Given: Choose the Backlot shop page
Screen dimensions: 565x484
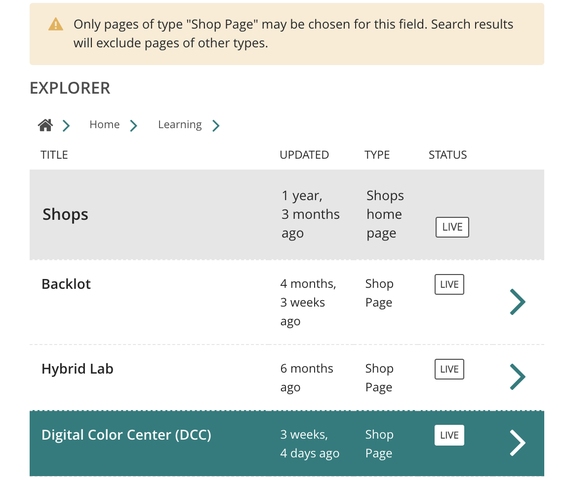Looking at the screenshot, I should tap(66, 284).
